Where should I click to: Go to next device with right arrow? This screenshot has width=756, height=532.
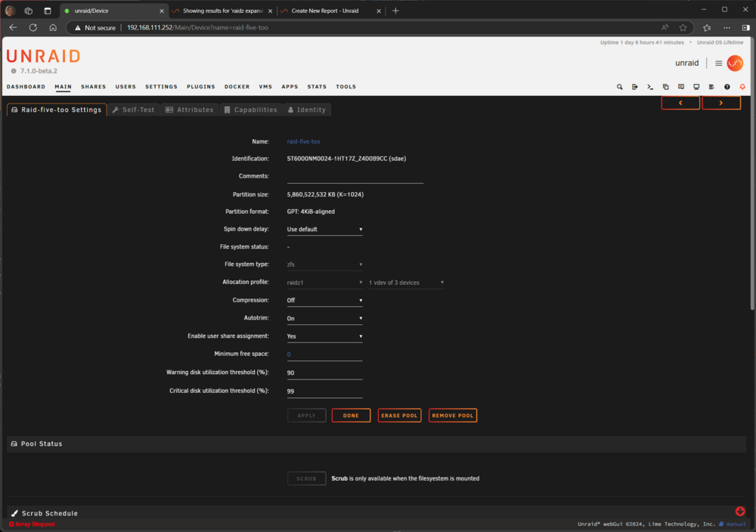(x=720, y=103)
